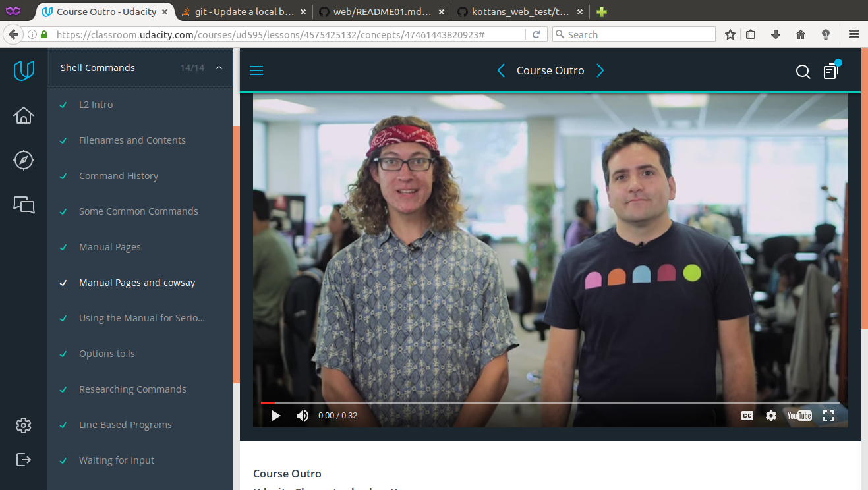Image resolution: width=868 pixels, height=490 pixels.
Task: Select the Manual Pages concept
Action: click(x=110, y=247)
